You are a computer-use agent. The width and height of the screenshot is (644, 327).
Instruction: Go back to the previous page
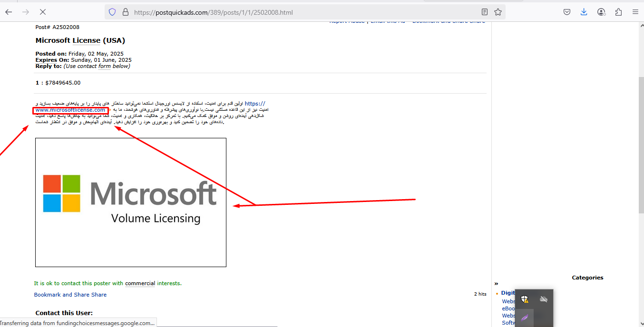click(9, 12)
